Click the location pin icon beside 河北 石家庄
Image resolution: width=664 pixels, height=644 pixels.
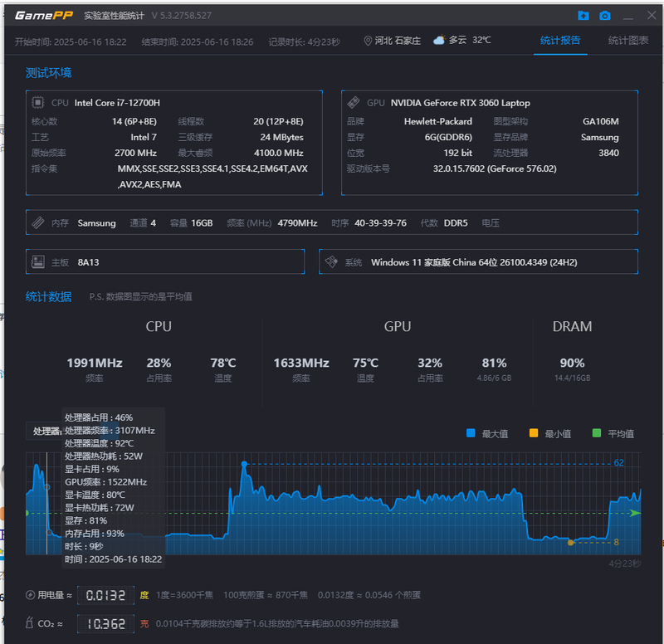click(368, 41)
